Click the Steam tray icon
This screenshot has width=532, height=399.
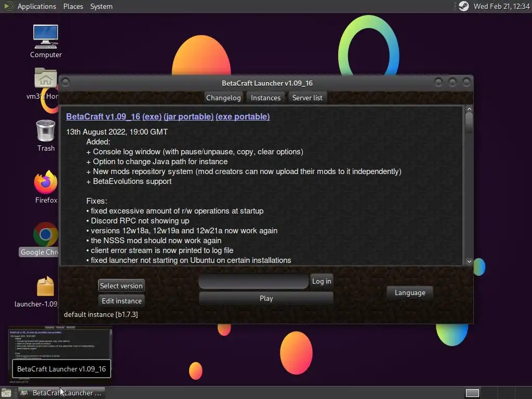click(463, 6)
